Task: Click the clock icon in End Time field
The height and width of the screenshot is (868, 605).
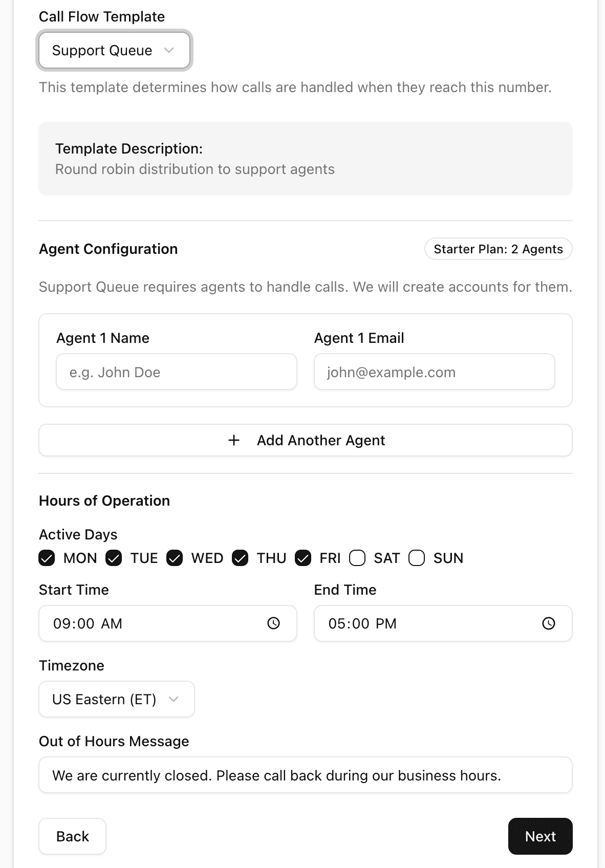Action: coord(549,623)
